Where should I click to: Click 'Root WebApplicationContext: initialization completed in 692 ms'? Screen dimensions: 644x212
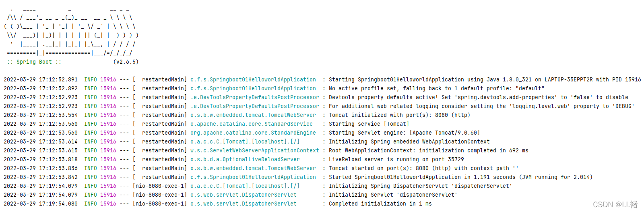coord(429,151)
